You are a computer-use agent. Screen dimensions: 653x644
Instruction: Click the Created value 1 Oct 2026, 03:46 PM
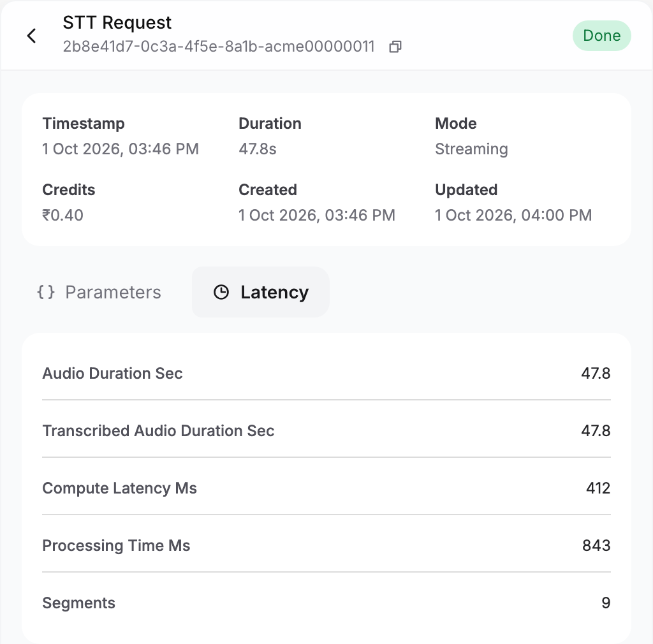pos(317,216)
